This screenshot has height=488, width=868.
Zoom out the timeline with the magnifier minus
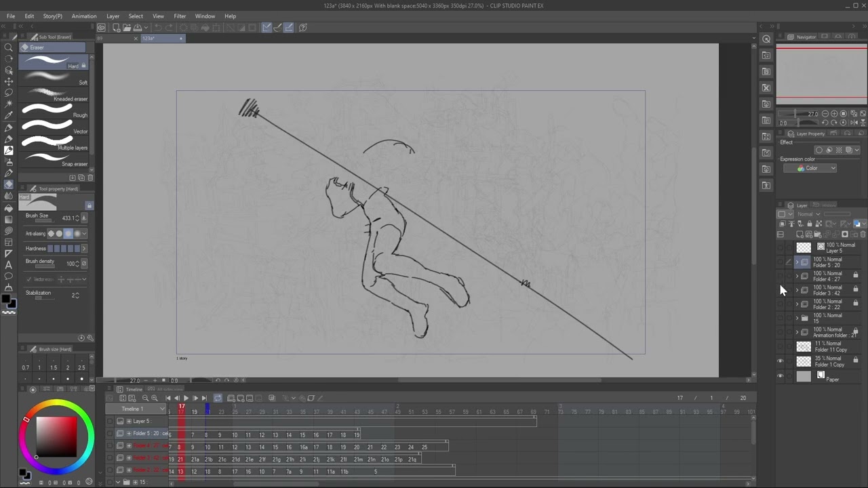pos(145,399)
